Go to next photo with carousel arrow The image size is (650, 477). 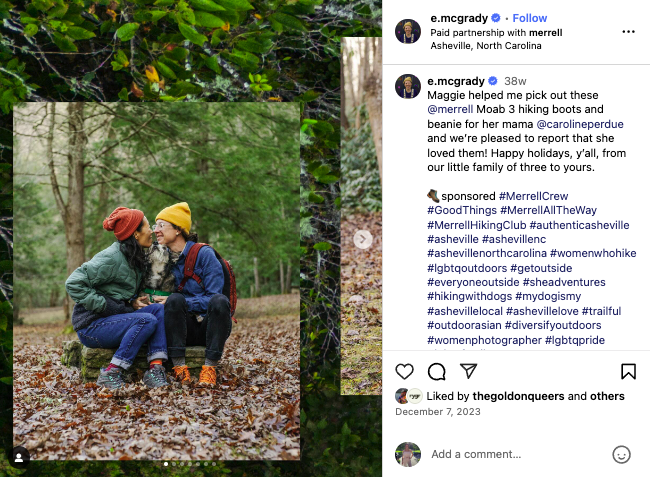click(x=363, y=239)
